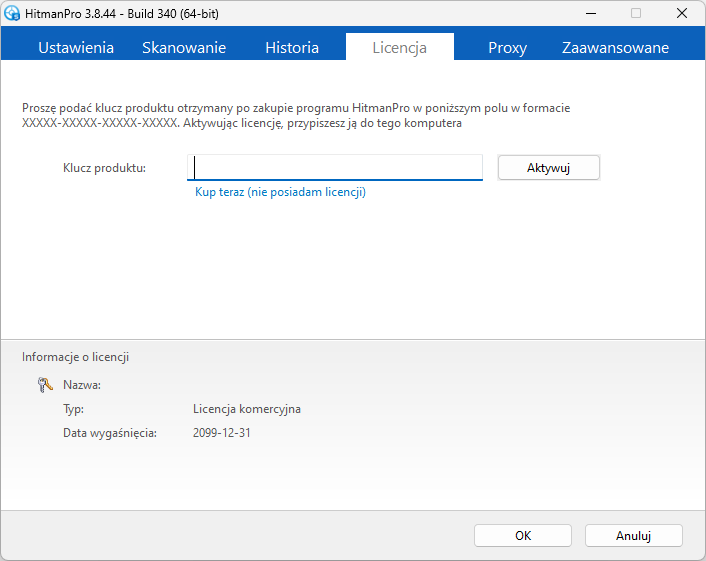Click the Klucz produktu label

104,168
